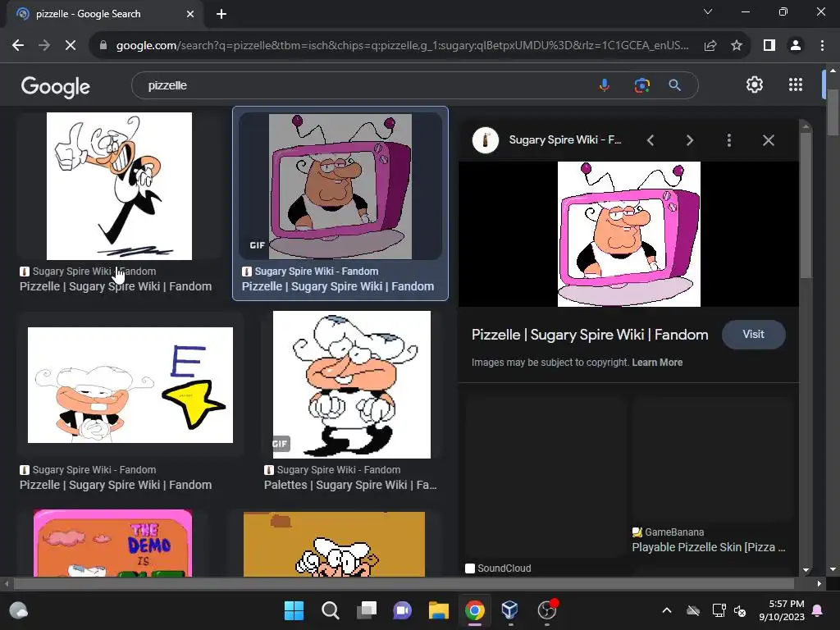The height and width of the screenshot is (630, 840).
Task: Open preview panel more options menu
Action: [x=728, y=140]
